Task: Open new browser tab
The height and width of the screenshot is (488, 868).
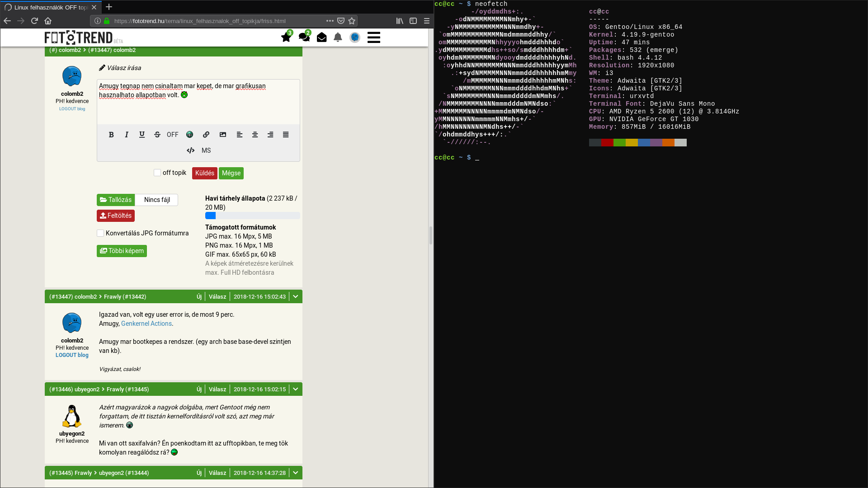Action: tap(109, 7)
